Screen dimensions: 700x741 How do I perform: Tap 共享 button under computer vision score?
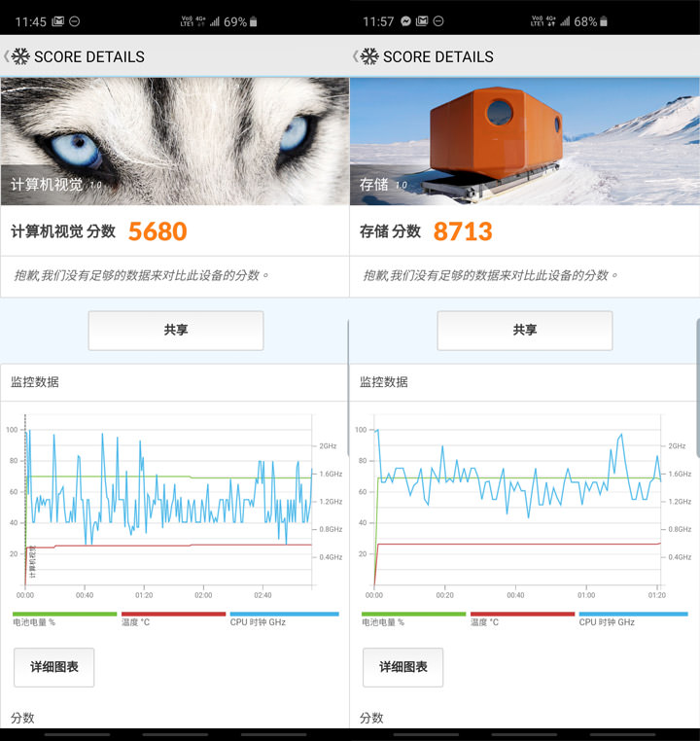pyautogui.click(x=176, y=331)
